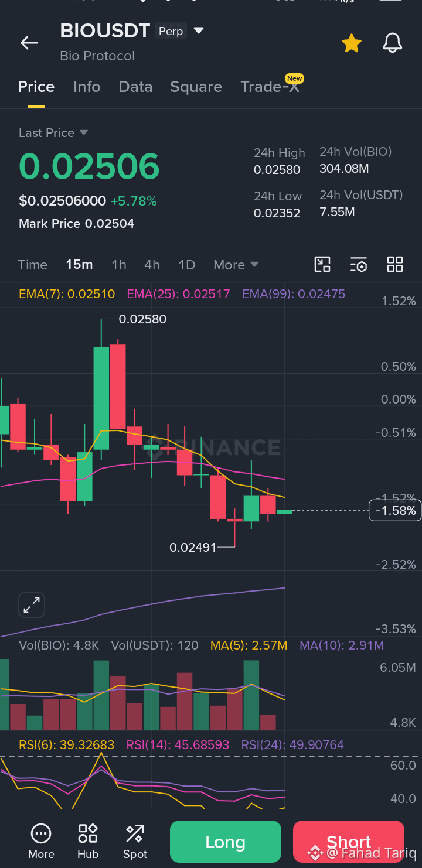Screen dimensions: 422x868
Task: Switch to the Info tab
Action: pyautogui.click(x=87, y=87)
